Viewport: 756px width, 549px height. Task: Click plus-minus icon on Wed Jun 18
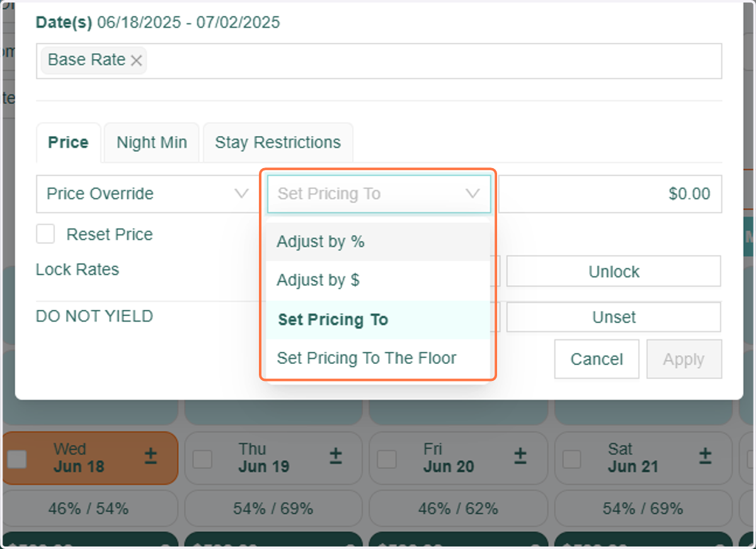(x=151, y=456)
